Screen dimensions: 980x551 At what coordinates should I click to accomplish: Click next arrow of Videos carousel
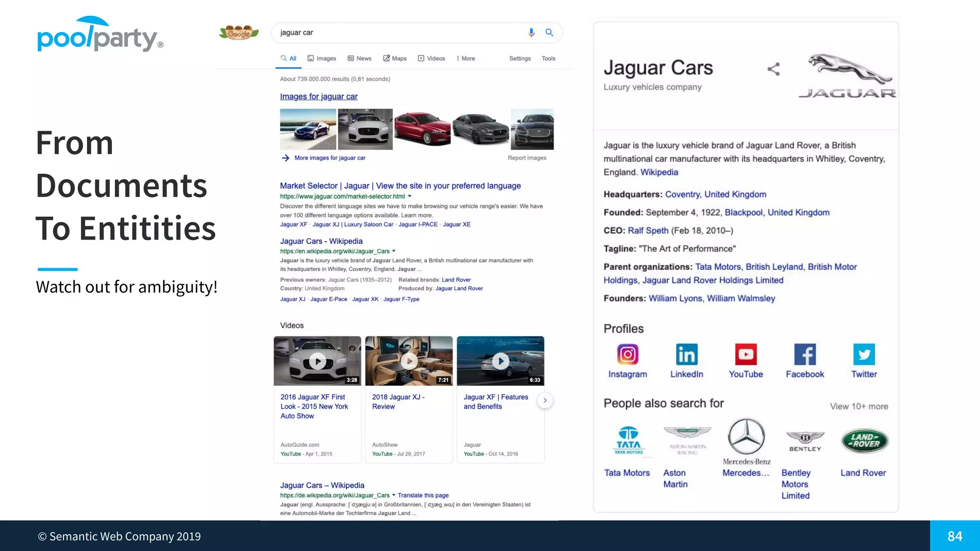(545, 400)
